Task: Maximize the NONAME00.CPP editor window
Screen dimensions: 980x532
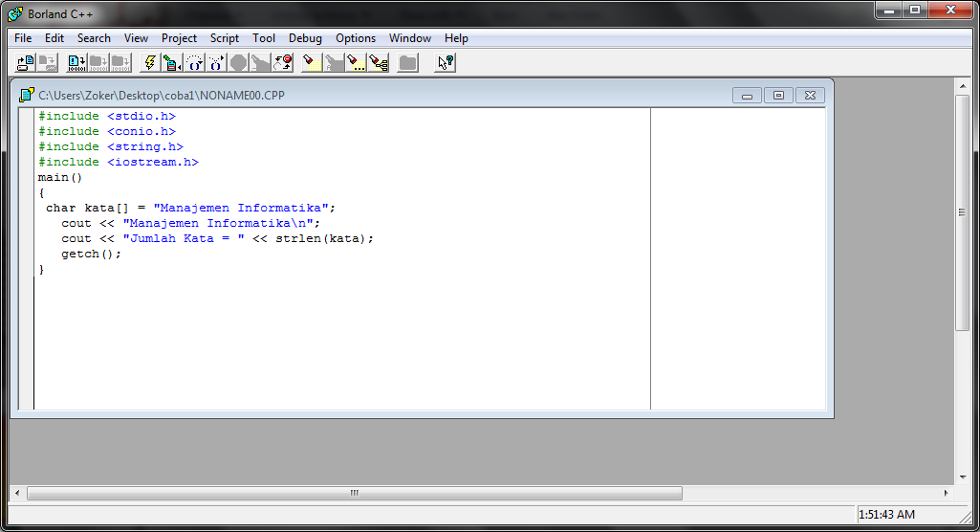Action: tap(778, 96)
